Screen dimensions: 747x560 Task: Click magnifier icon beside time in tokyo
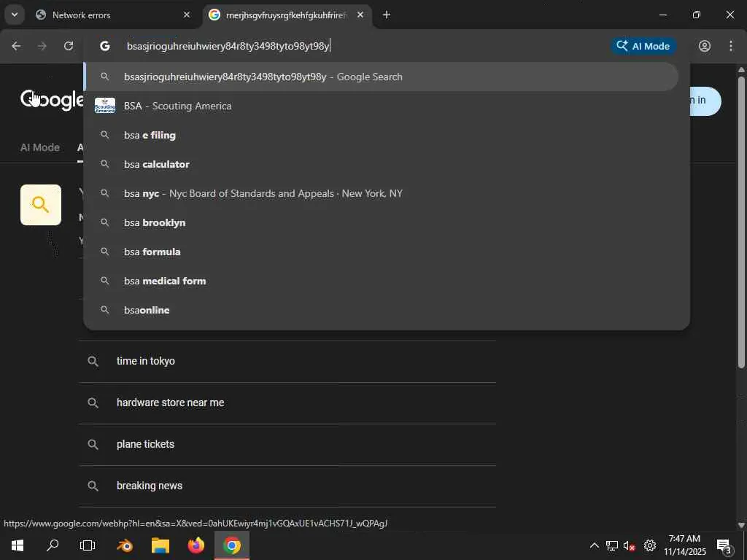(x=93, y=362)
